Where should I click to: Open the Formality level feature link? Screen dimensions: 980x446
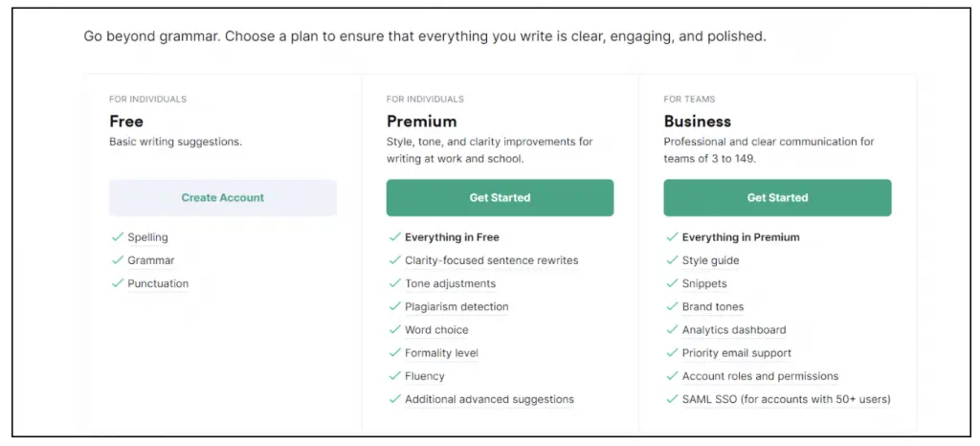tap(441, 353)
